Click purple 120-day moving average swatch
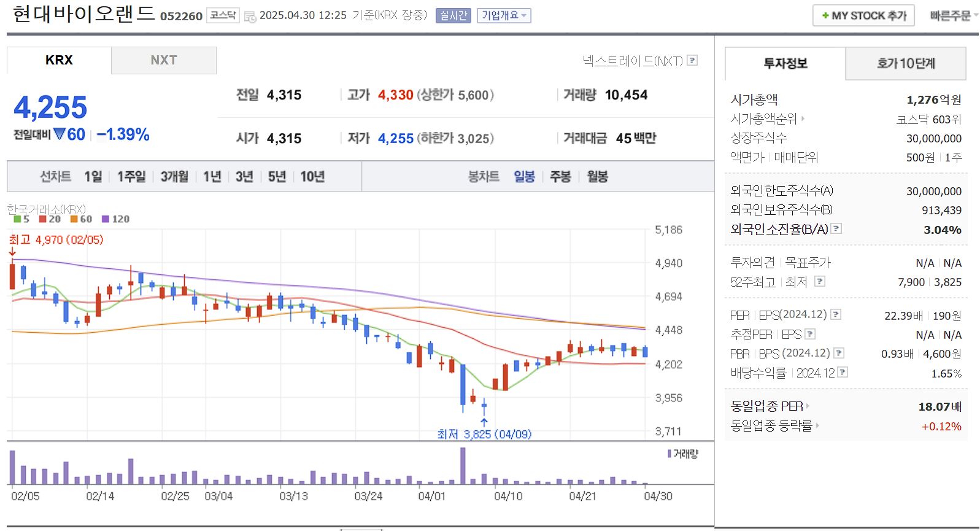This screenshot has height=531, width=980. click(106, 219)
